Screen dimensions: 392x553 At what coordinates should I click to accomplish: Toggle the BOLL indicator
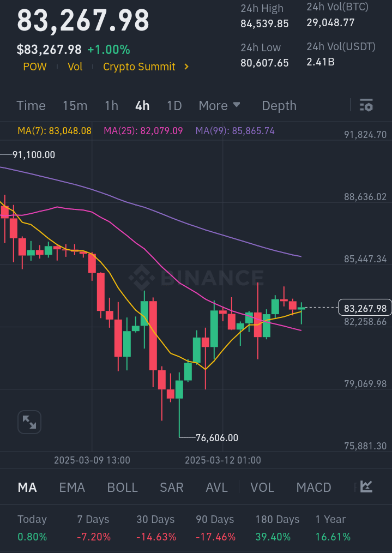(x=122, y=487)
